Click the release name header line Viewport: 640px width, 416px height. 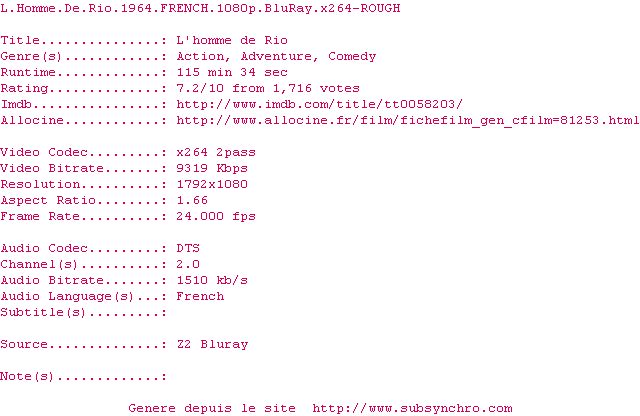tap(200, 8)
